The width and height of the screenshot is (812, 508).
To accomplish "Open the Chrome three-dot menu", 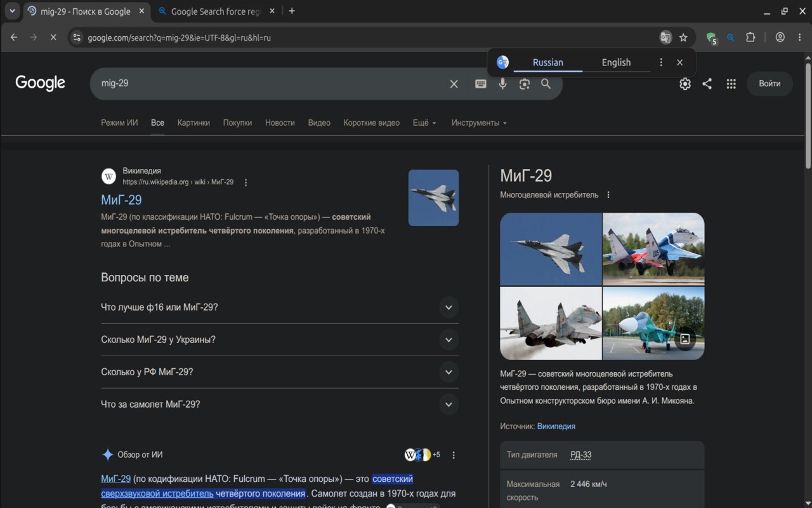I will point(799,37).
